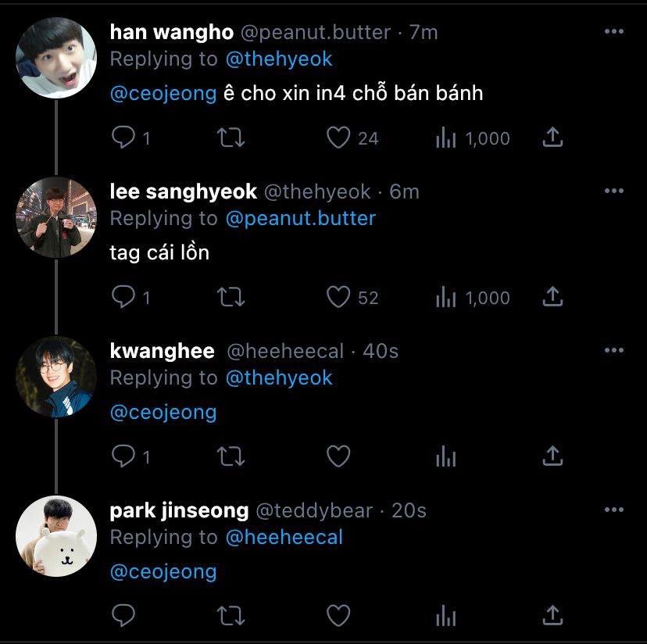Viewport: 647px width, 644px height.
Task: Open kwanghee's profile name
Action: pyautogui.click(x=163, y=351)
